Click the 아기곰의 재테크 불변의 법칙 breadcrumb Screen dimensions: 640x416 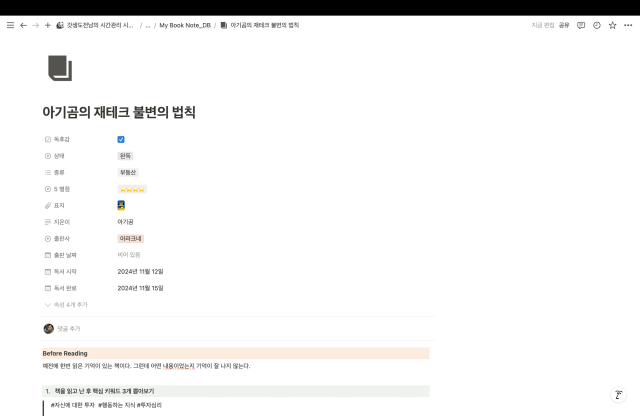pos(260,25)
